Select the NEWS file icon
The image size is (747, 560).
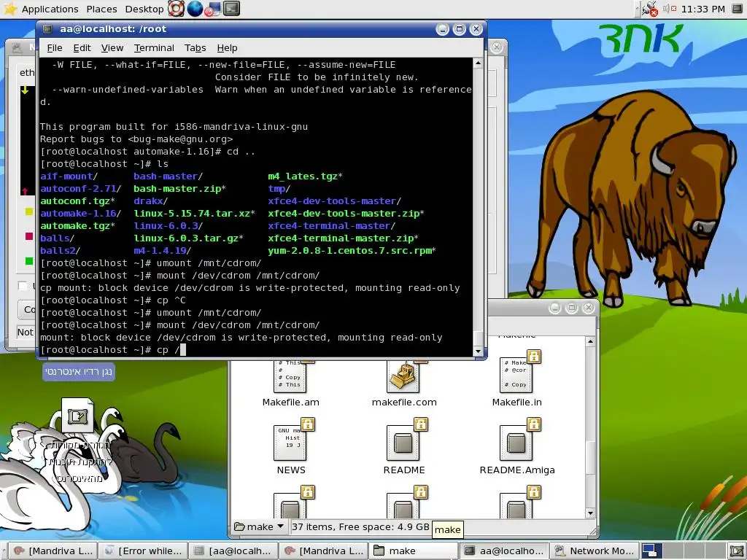(x=290, y=443)
